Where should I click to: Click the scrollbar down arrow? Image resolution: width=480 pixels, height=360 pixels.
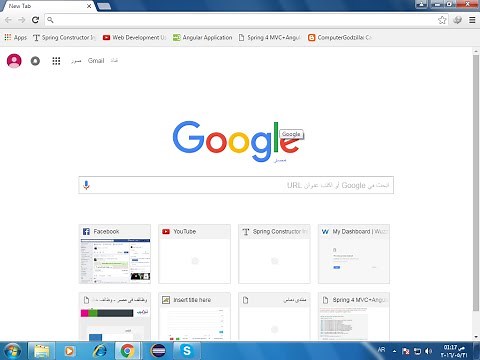(x=476, y=337)
